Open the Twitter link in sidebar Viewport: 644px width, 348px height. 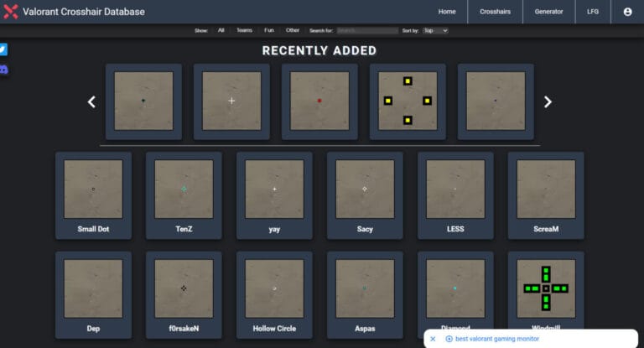[x=3, y=49]
